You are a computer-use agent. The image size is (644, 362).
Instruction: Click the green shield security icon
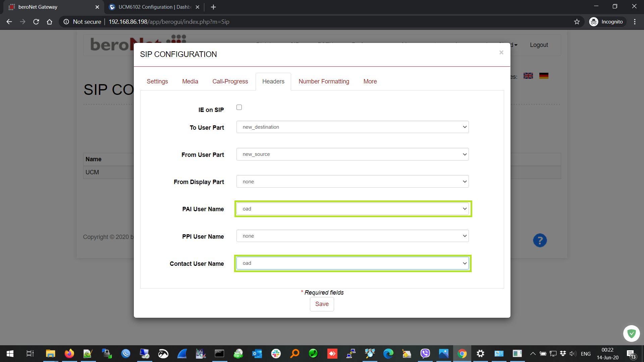[x=631, y=334]
